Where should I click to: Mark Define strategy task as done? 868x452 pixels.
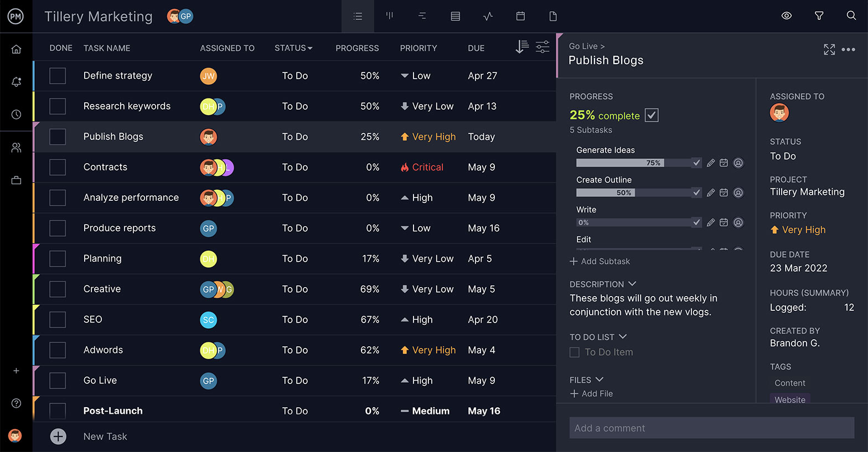click(x=58, y=76)
